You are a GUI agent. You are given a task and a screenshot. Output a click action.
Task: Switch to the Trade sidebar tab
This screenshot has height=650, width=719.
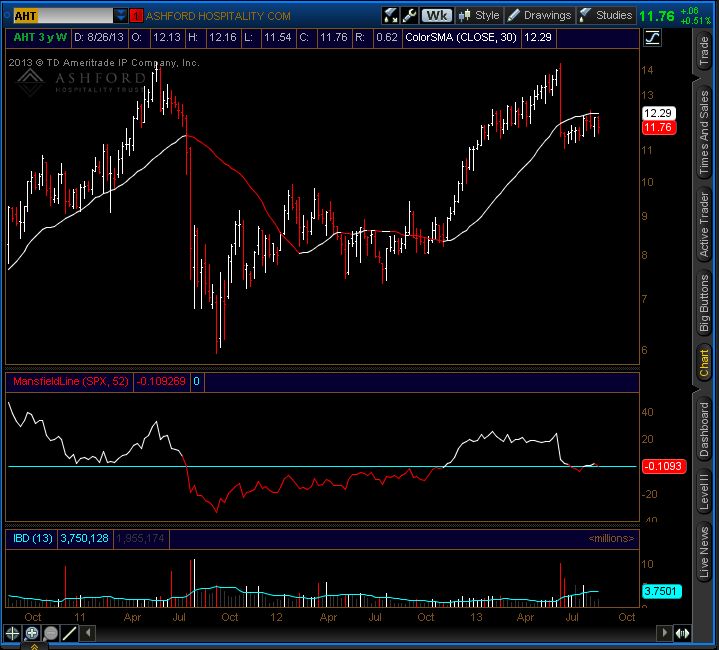point(704,51)
